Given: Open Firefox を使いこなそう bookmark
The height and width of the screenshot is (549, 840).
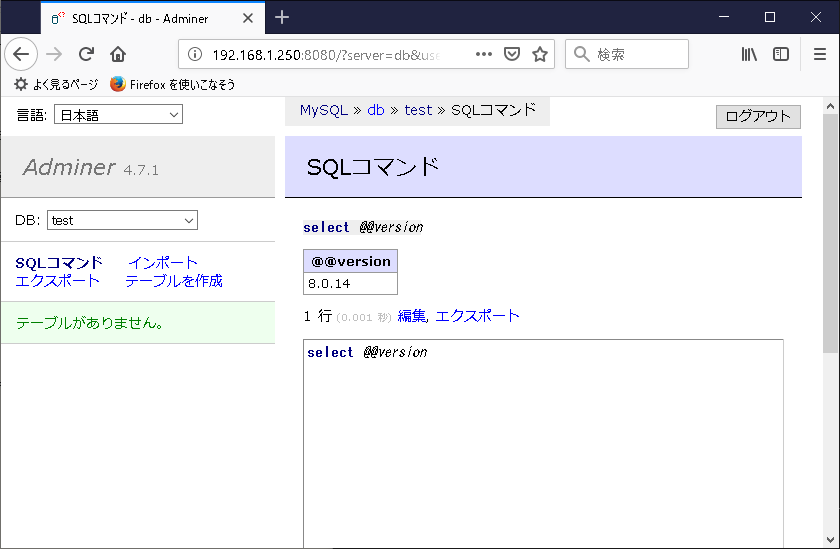Looking at the screenshot, I should coord(172,84).
